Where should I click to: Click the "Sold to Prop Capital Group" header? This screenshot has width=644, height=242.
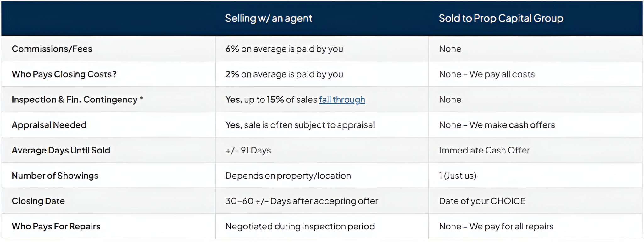click(501, 18)
